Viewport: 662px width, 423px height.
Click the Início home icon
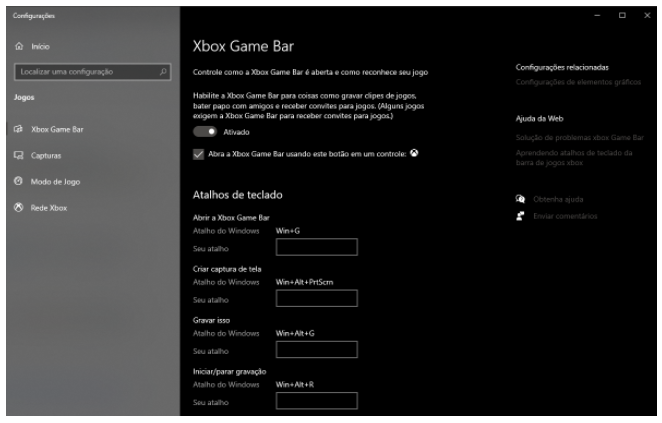coord(19,46)
